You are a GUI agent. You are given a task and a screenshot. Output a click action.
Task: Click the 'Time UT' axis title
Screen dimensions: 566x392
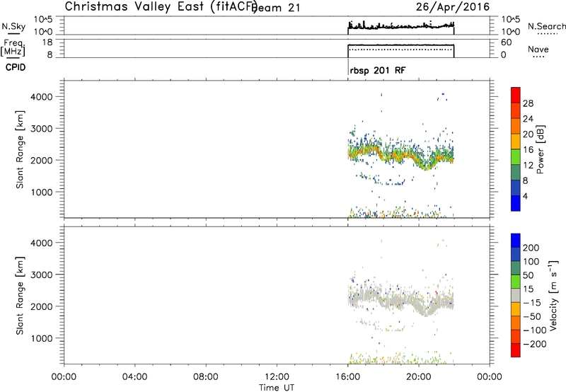pos(277,388)
